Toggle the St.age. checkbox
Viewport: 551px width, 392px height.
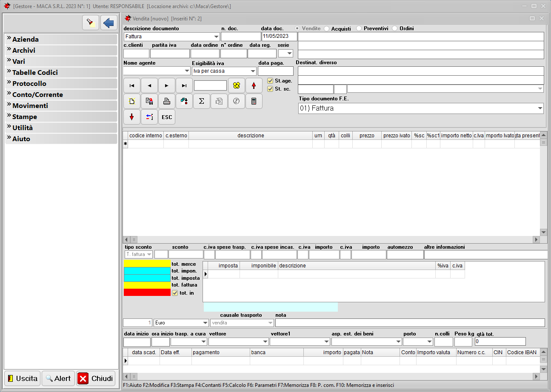pos(270,81)
